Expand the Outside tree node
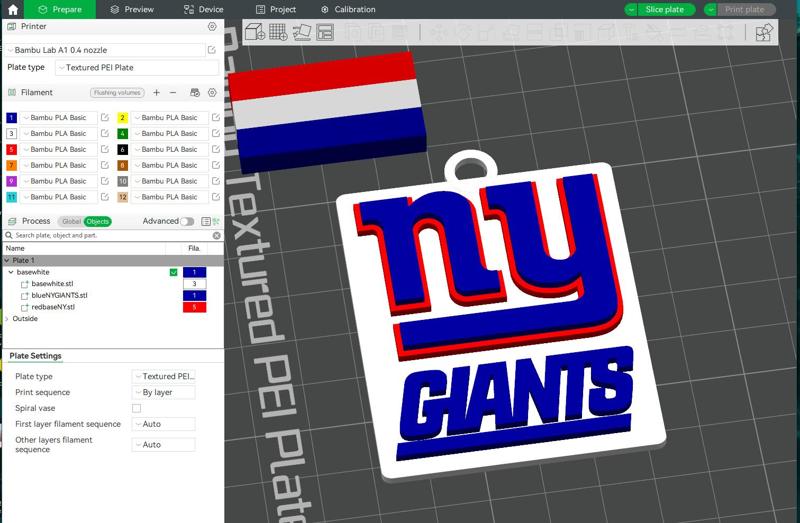Image resolution: width=800 pixels, height=523 pixels. coord(7,318)
